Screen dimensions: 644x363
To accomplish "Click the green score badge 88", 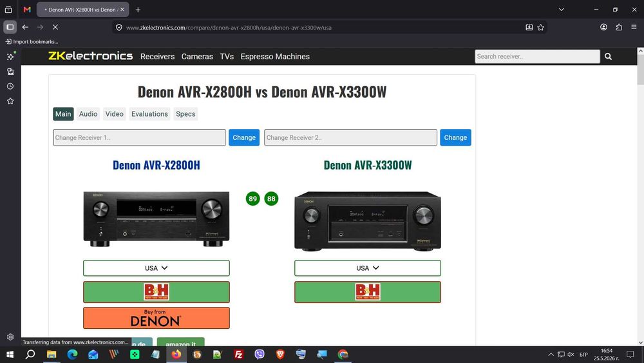I will (x=271, y=199).
